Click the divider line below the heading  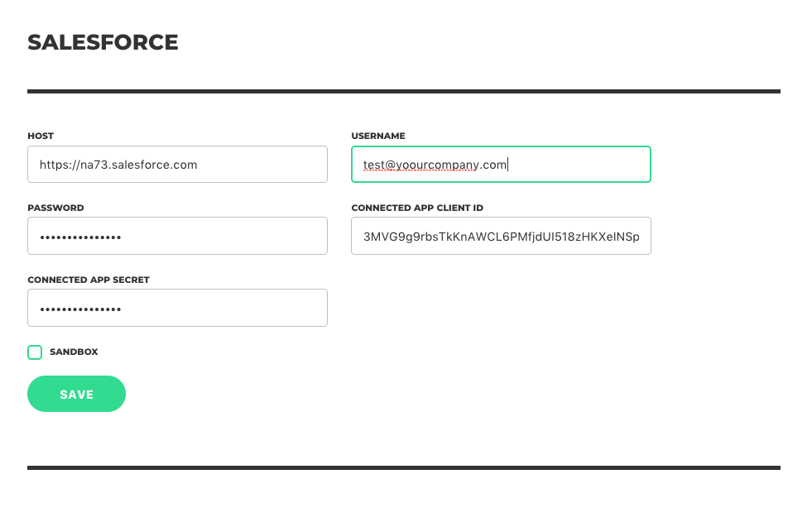(x=403, y=92)
